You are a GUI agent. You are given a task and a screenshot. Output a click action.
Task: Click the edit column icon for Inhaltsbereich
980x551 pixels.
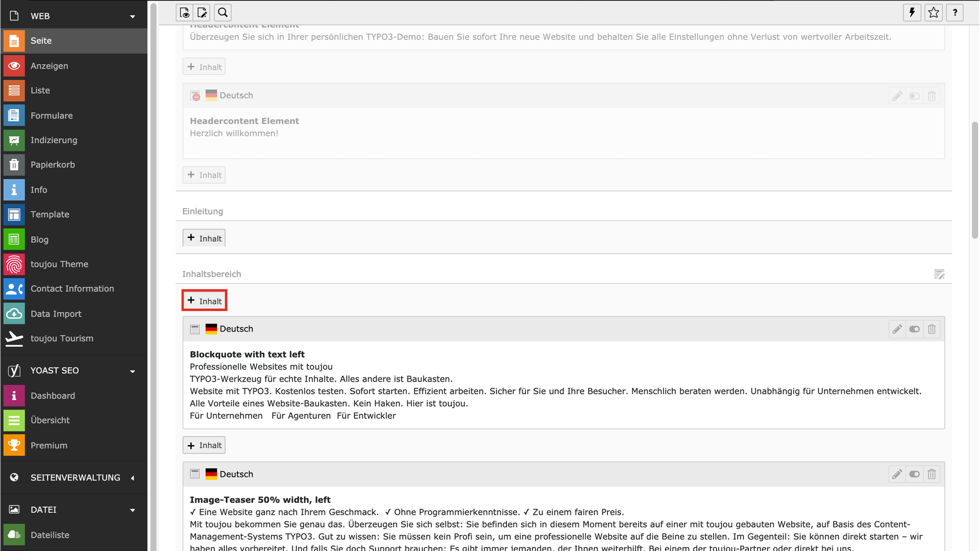[939, 274]
